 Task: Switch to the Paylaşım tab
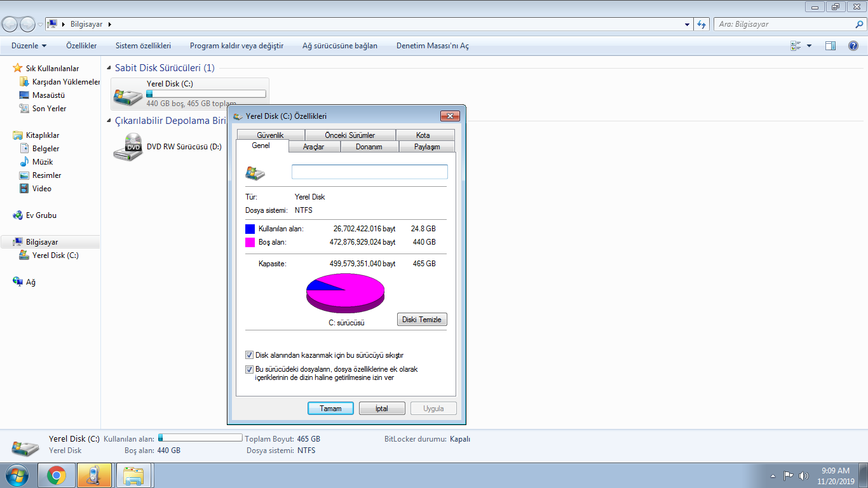point(427,147)
